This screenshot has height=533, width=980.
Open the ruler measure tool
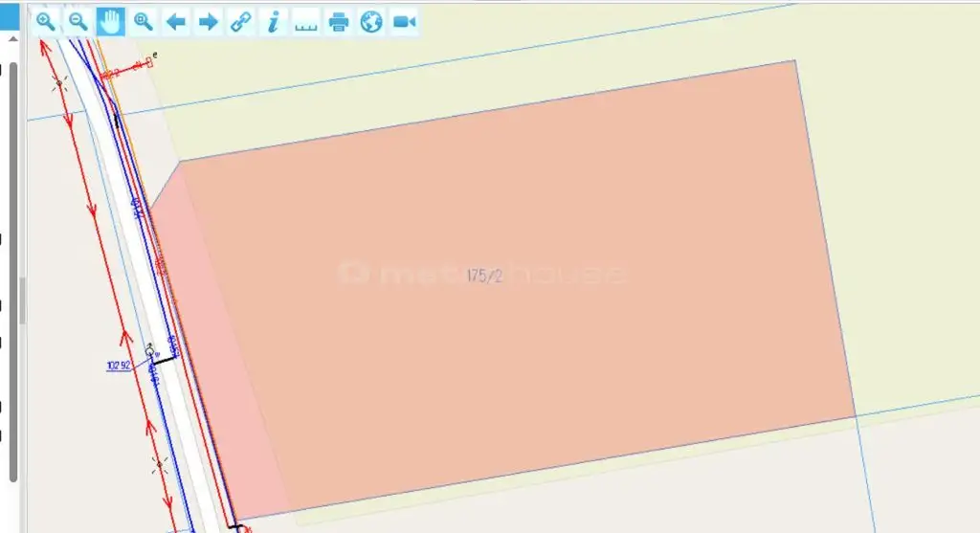tap(306, 23)
